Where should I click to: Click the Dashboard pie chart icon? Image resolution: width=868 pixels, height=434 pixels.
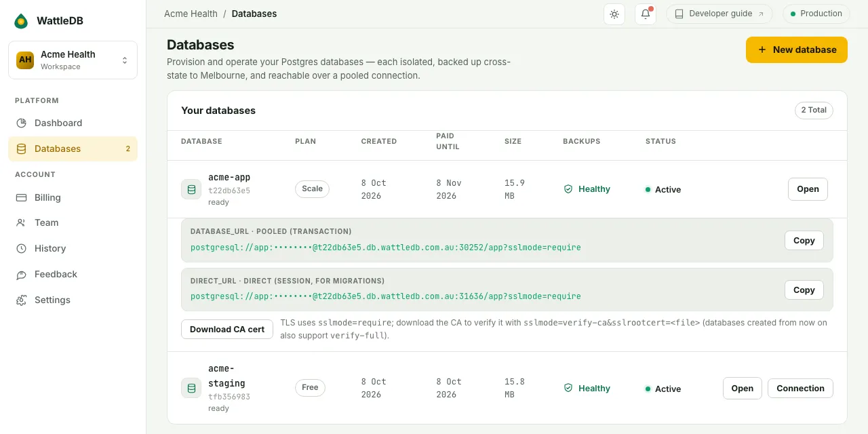click(x=22, y=123)
